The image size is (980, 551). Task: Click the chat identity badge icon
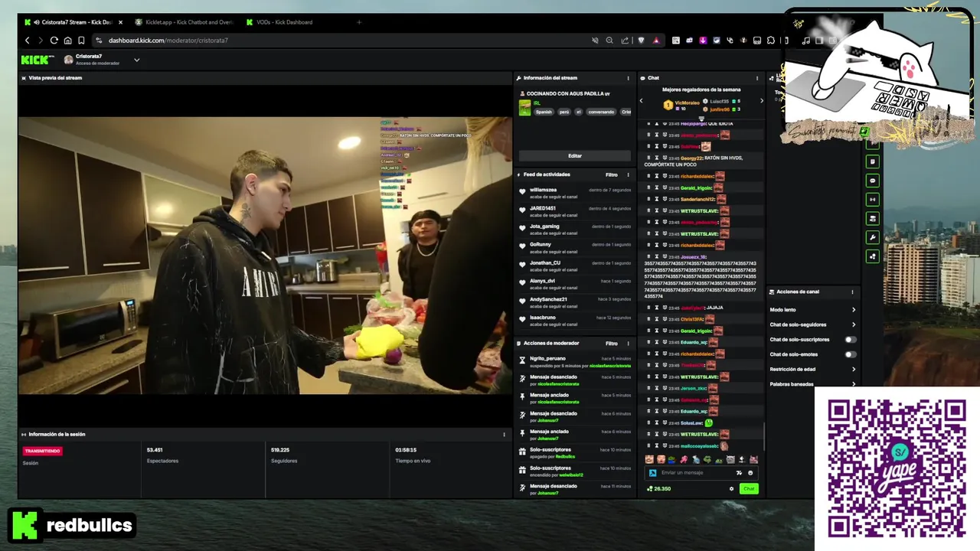coord(653,473)
